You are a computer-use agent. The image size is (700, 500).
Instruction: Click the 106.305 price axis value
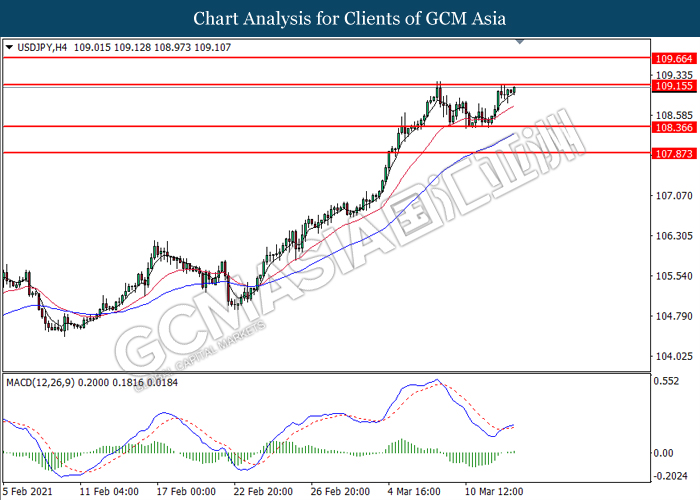pyautogui.click(x=674, y=236)
